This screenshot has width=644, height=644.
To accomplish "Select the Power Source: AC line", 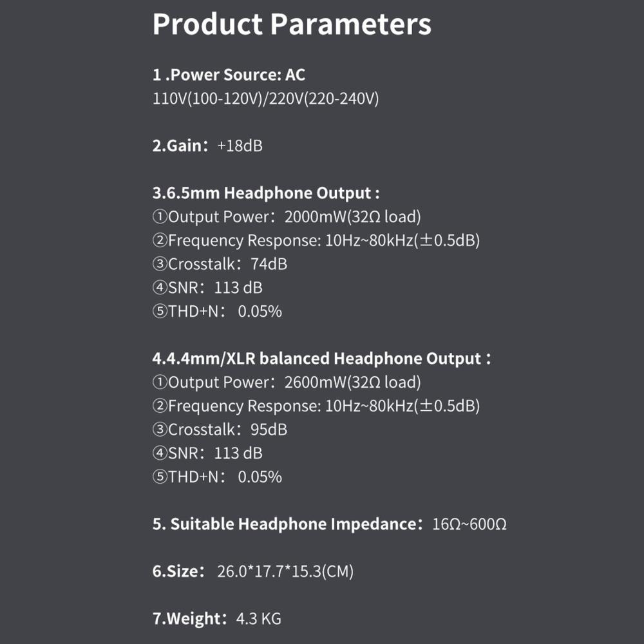I will coord(229,75).
